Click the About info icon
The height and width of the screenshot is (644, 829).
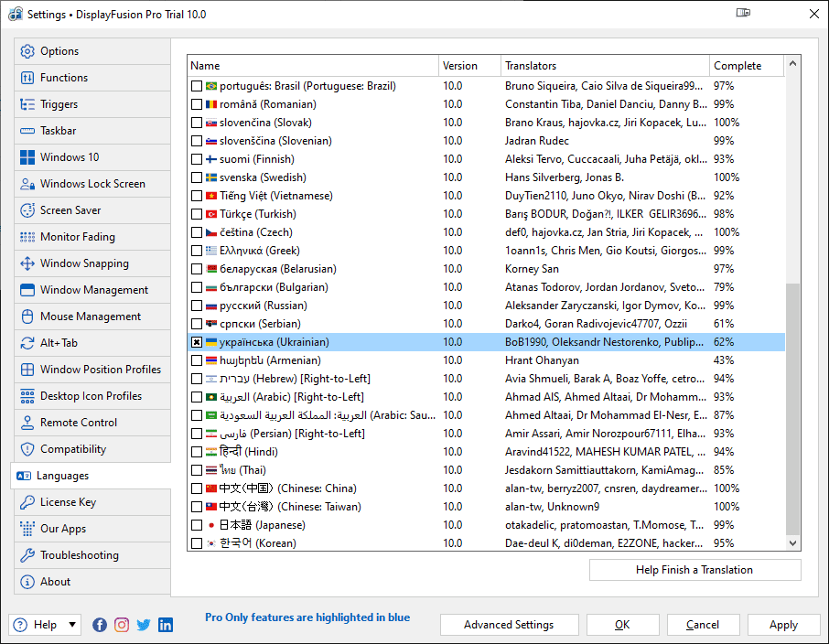27,582
